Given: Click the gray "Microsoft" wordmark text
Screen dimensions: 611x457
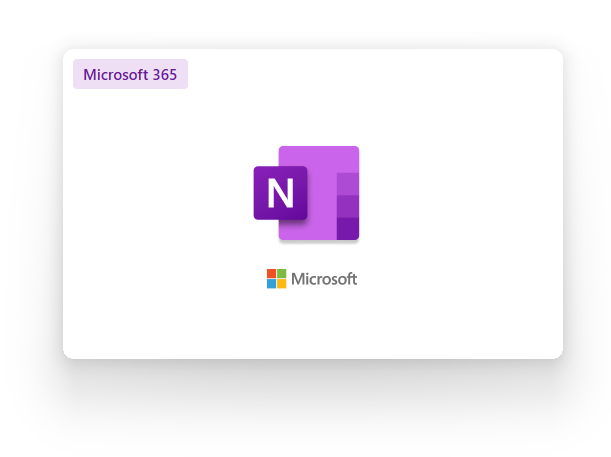Looking at the screenshot, I should 324,279.
